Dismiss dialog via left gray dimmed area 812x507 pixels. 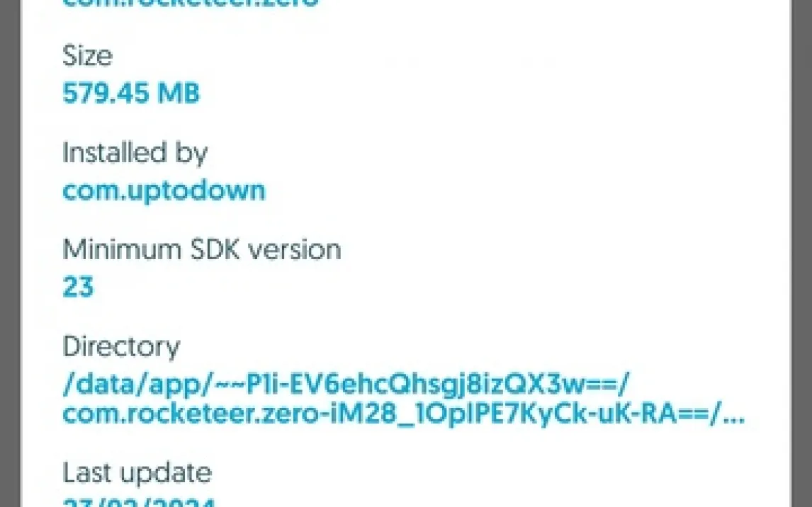click(11, 253)
